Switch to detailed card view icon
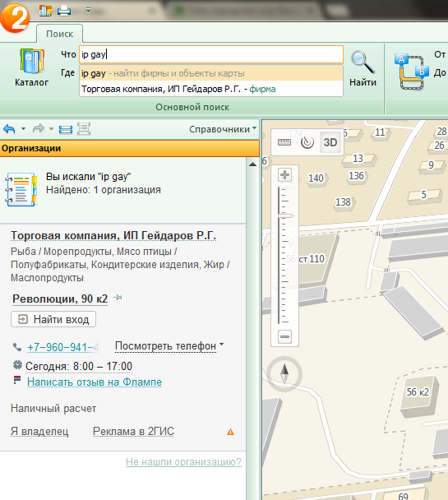Screen dimensions: 448x500 tap(84, 129)
